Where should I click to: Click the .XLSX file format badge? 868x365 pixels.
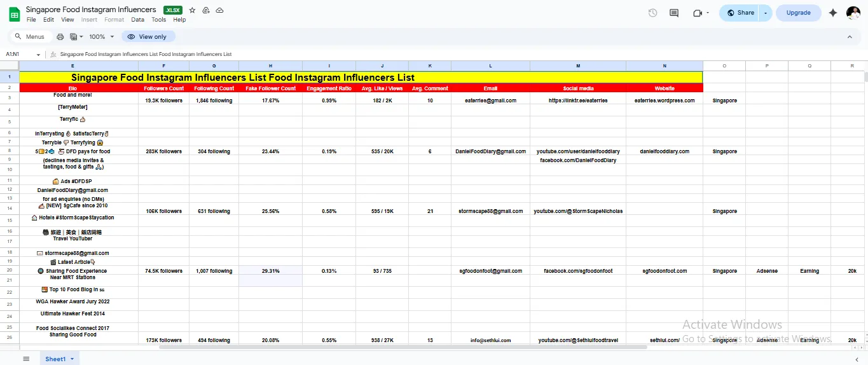pyautogui.click(x=172, y=10)
